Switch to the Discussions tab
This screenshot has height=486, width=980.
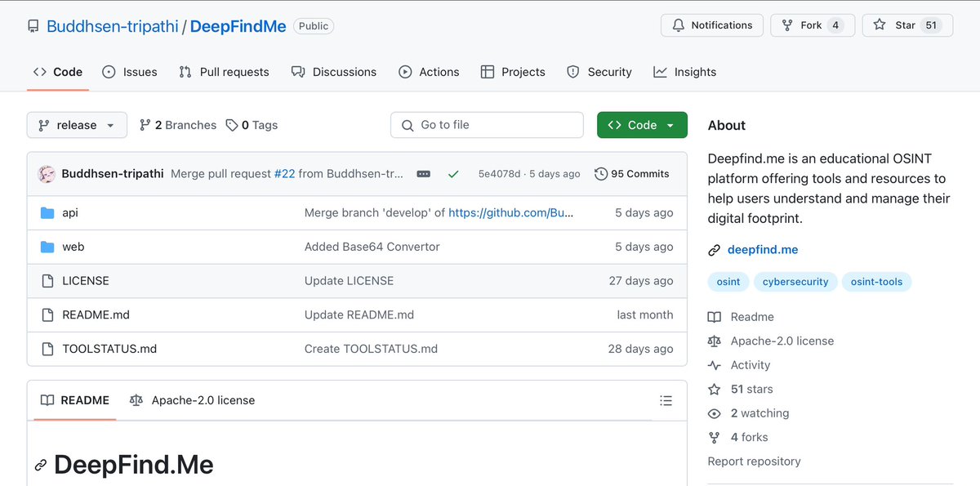coord(333,72)
